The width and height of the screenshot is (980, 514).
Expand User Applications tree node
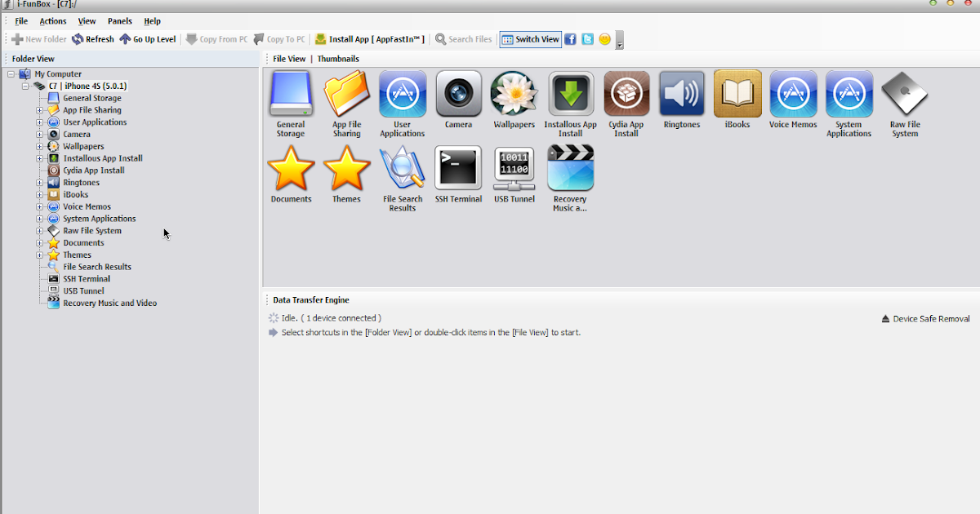point(39,122)
